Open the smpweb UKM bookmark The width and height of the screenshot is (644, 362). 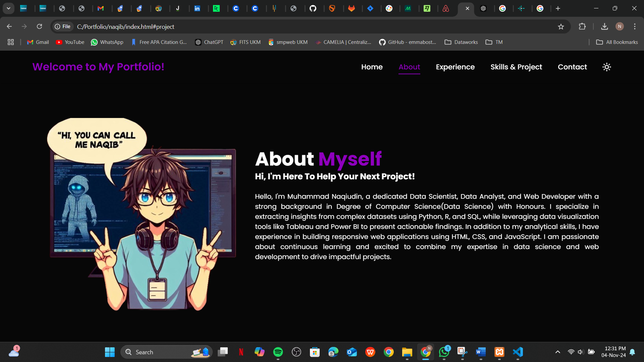[288, 42]
